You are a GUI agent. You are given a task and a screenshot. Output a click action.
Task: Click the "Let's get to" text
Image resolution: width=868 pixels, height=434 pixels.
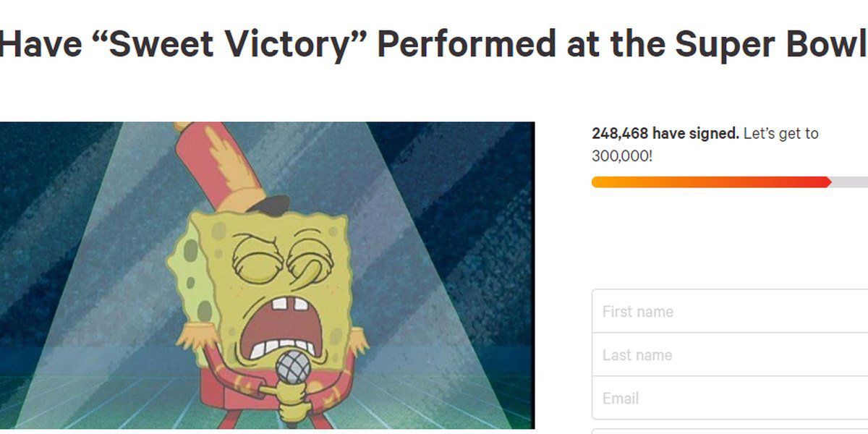click(x=780, y=134)
